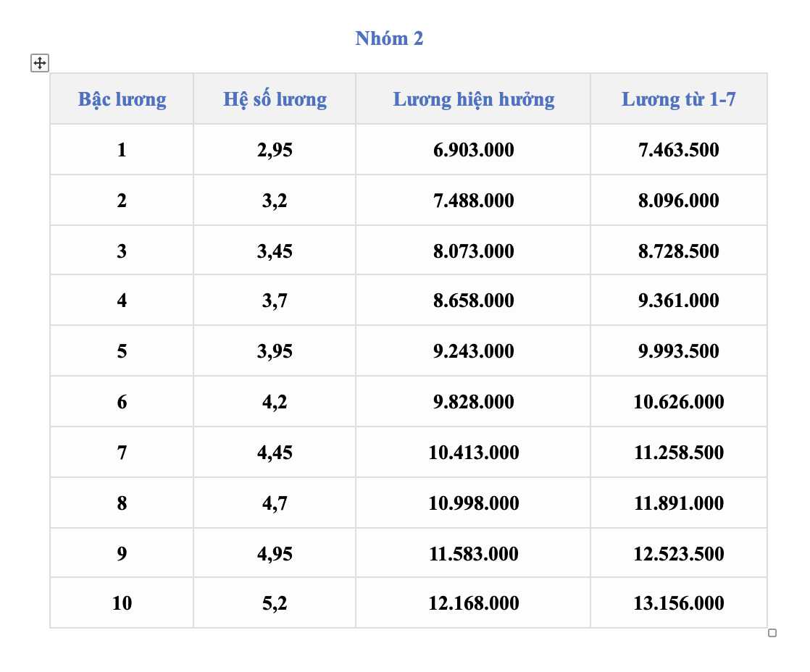Click cell containing 8.096.000

(x=679, y=200)
